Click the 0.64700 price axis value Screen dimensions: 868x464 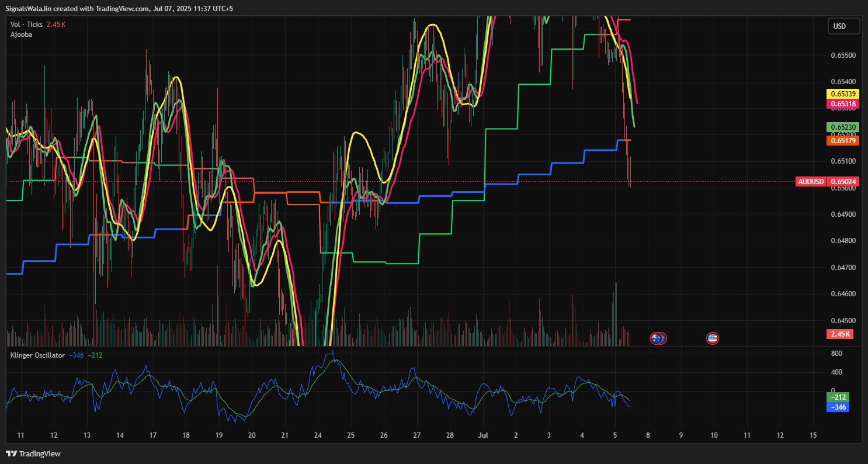(843, 268)
